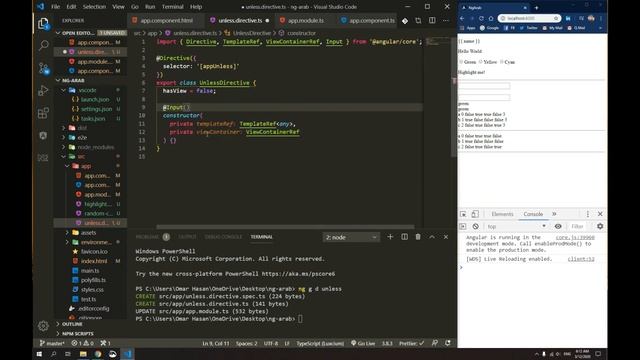Click the client:52 link in console
Image resolution: width=640 pixels, height=360 pixels.
click(581, 259)
